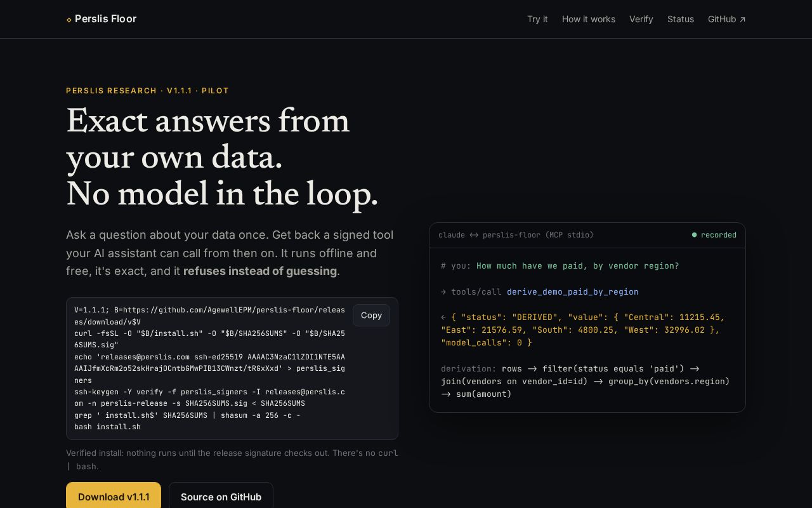
Task: Click the 'No model in the loop.' headline line
Action: pyautogui.click(x=222, y=194)
